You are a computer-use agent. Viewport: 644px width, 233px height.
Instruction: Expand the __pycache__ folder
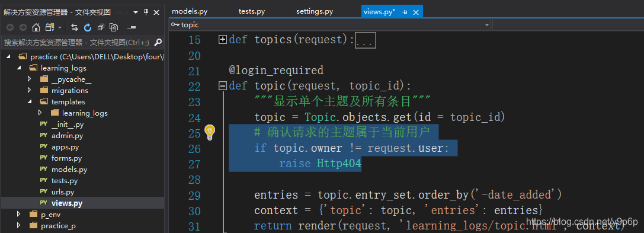[x=29, y=79]
